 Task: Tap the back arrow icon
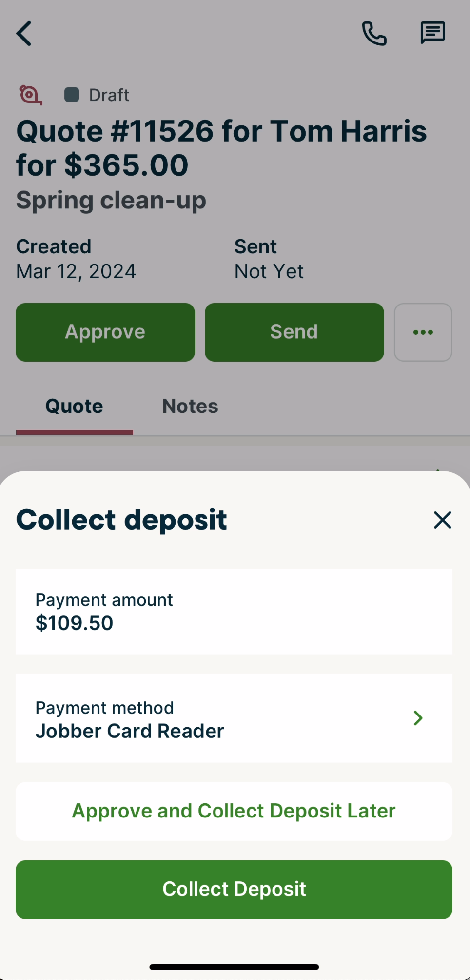coord(24,33)
